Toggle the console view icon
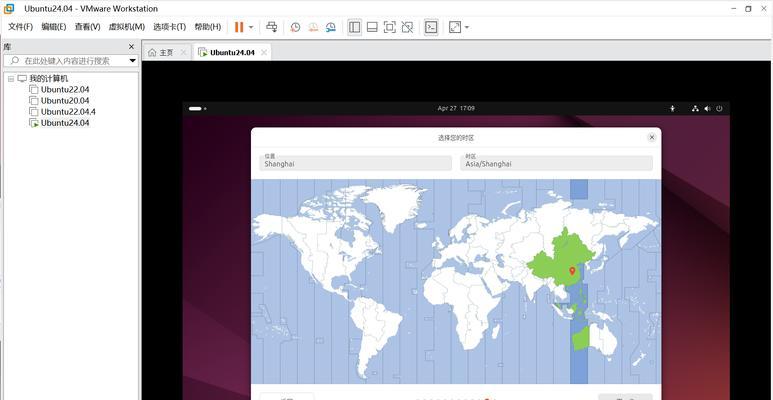Viewport: 773px width, 400px height. pyautogui.click(x=431, y=27)
